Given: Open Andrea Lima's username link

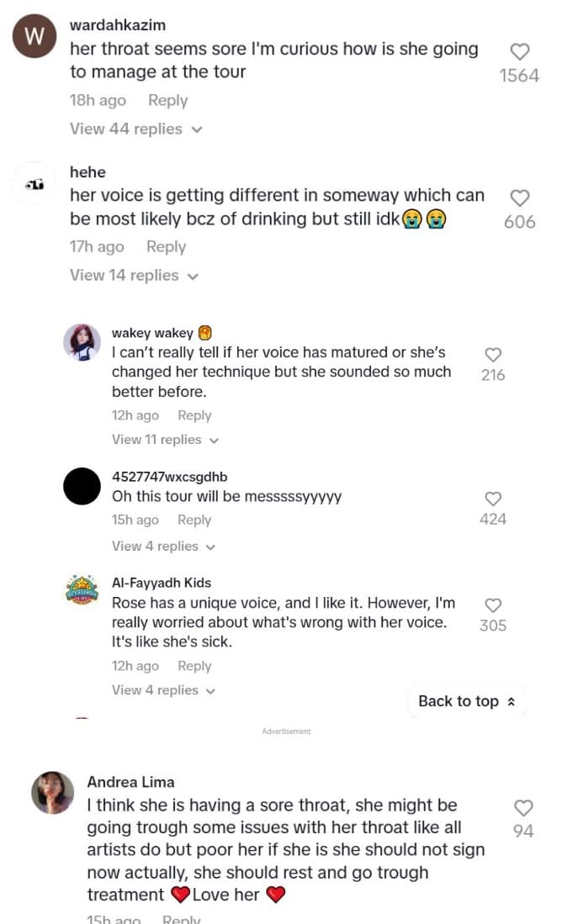Looking at the screenshot, I should coord(130,782).
